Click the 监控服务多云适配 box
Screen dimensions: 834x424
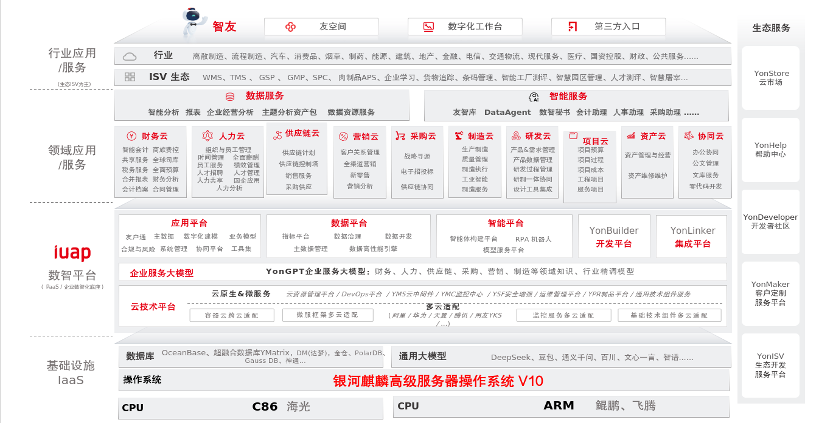(563, 315)
